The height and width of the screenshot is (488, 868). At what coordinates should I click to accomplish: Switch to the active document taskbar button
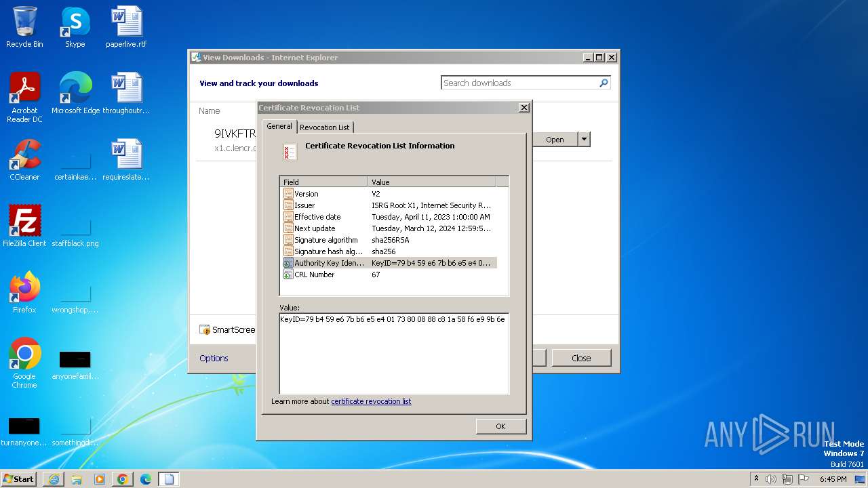(169, 479)
